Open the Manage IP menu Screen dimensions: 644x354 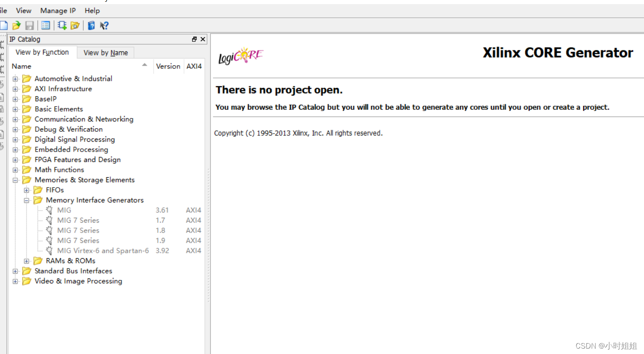click(x=58, y=10)
